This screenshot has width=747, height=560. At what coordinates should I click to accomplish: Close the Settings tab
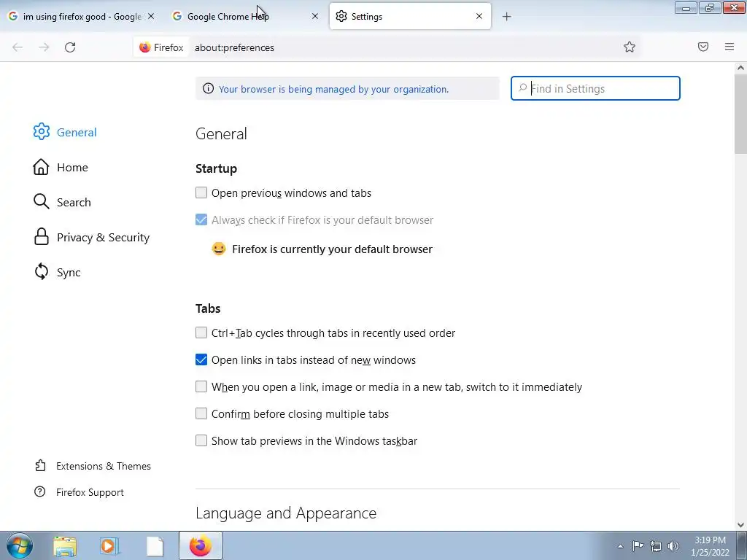[479, 16]
